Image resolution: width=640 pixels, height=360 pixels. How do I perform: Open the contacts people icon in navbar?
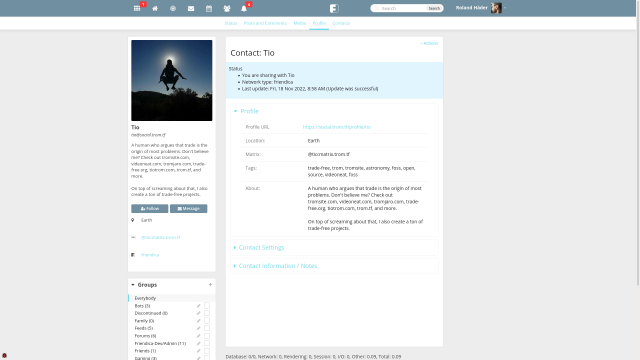(227, 8)
